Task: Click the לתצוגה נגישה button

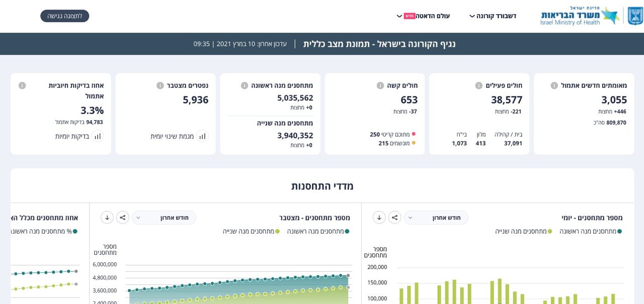Action: 65,16
